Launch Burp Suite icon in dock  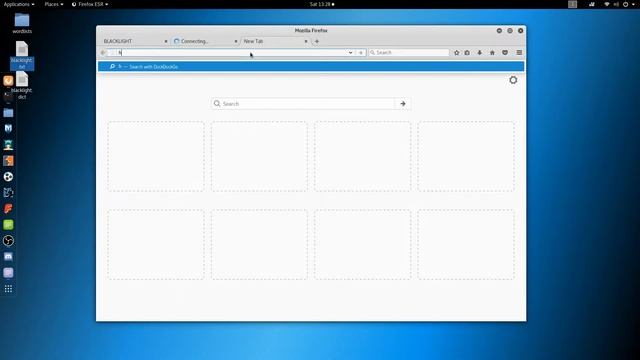point(8,160)
